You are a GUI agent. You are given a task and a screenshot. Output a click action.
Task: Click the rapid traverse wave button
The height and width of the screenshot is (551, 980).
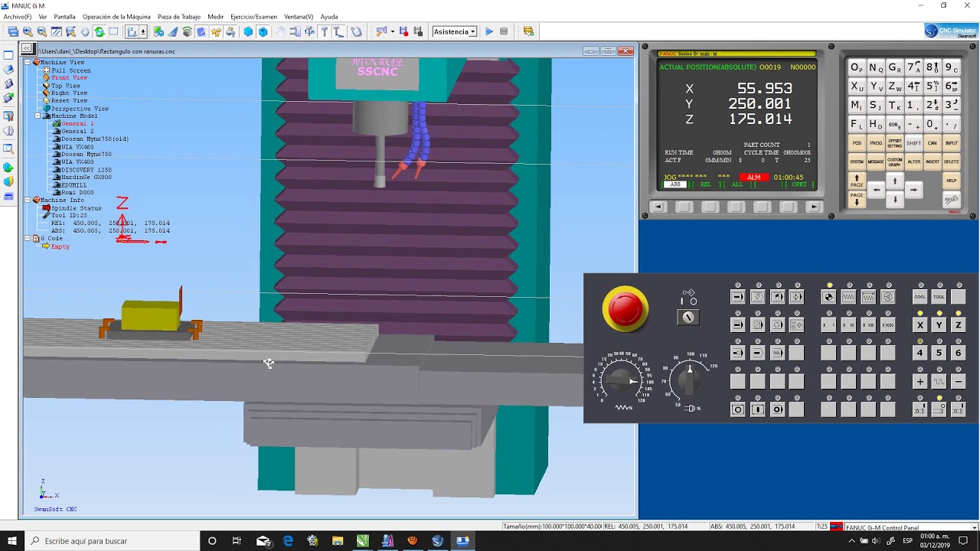tap(939, 381)
